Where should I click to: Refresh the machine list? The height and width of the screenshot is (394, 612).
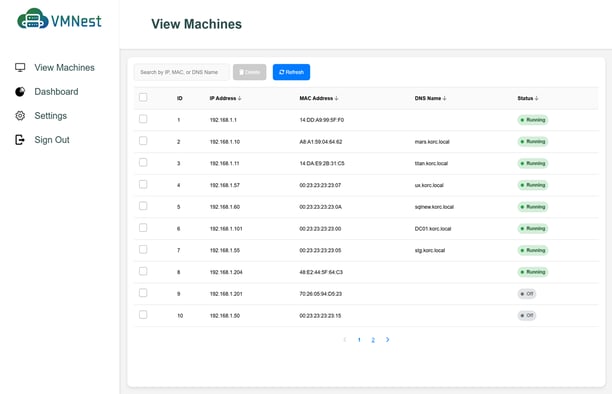291,72
